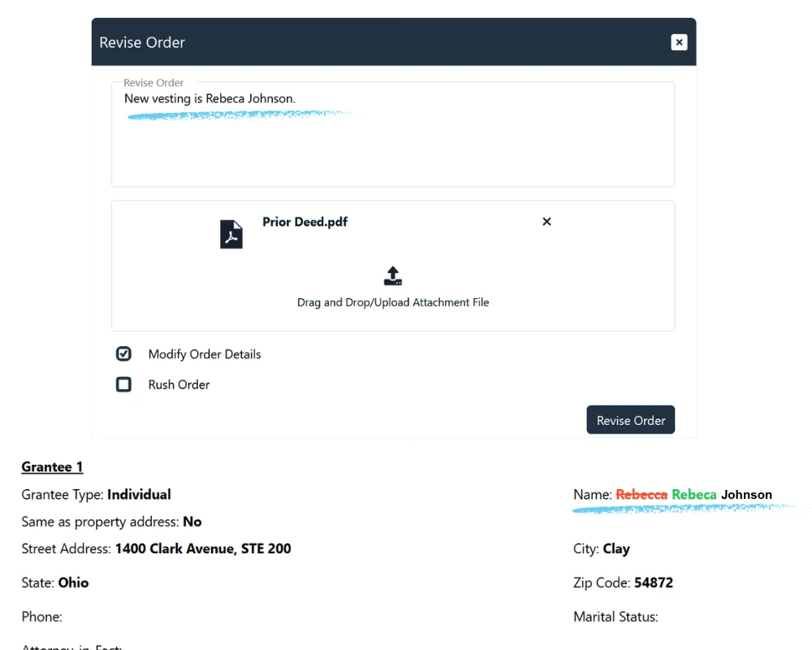
Task: Click the struck-through name Rebecca
Action: (641, 495)
